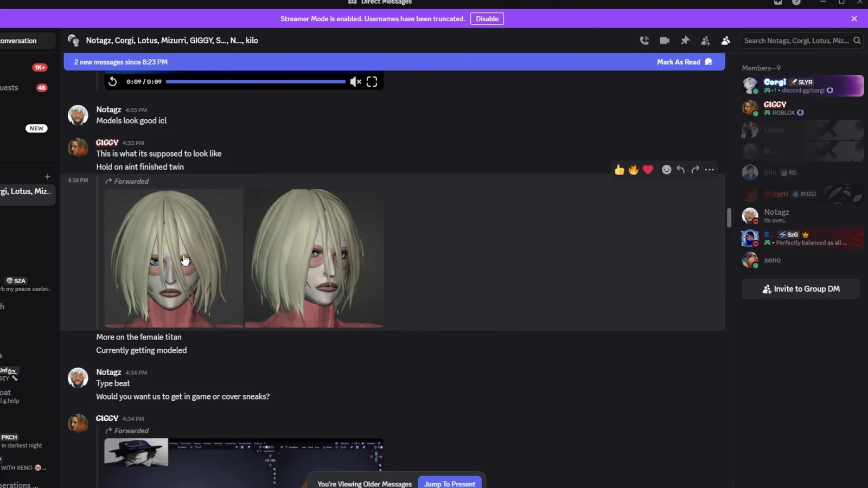Click the search field for this conversation
Screen dimensions: 868x488
[x=802, y=41]
